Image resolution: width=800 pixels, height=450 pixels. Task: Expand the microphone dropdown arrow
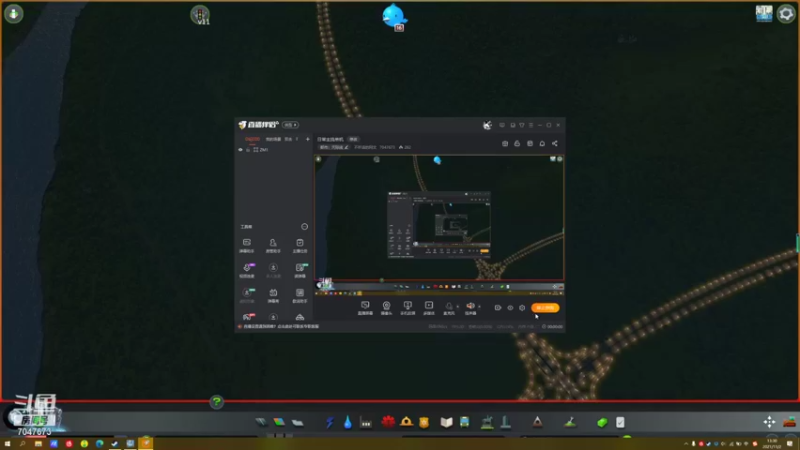click(x=457, y=307)
